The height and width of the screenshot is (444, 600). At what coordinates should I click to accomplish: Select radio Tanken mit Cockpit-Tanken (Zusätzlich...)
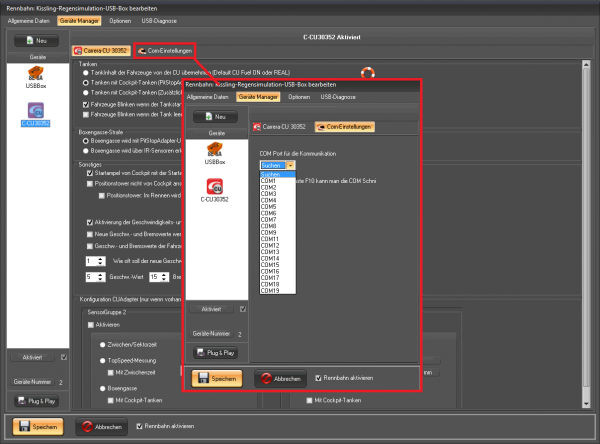(86, 93)
